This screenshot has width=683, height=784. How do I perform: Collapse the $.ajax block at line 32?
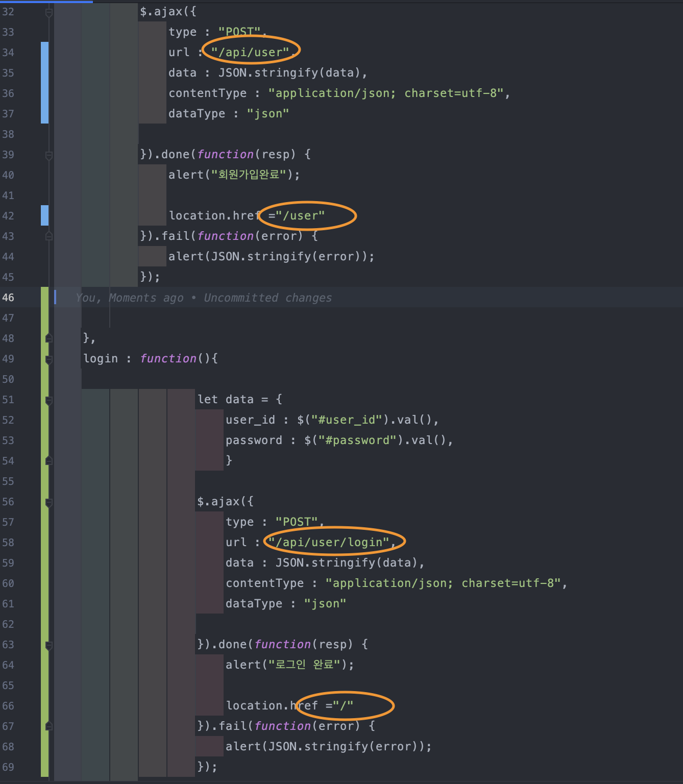[49, 13]
